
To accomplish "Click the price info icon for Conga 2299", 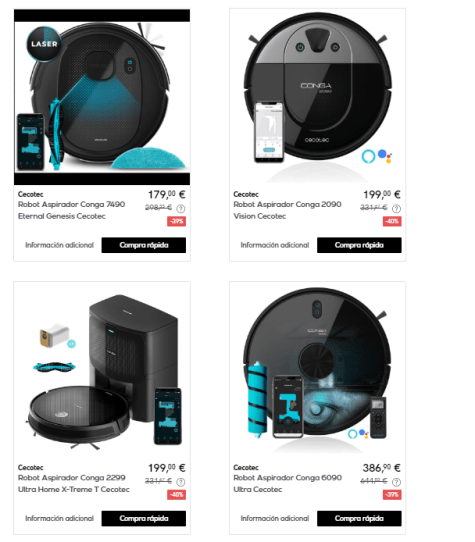I will pyautogui.click(x=181, y=482).
